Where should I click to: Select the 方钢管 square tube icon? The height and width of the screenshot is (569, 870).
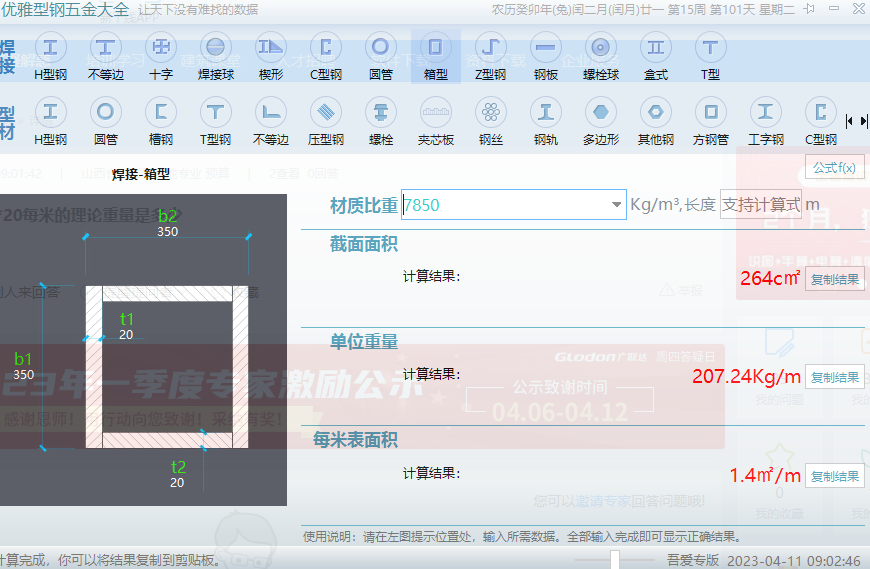[711, 121]
